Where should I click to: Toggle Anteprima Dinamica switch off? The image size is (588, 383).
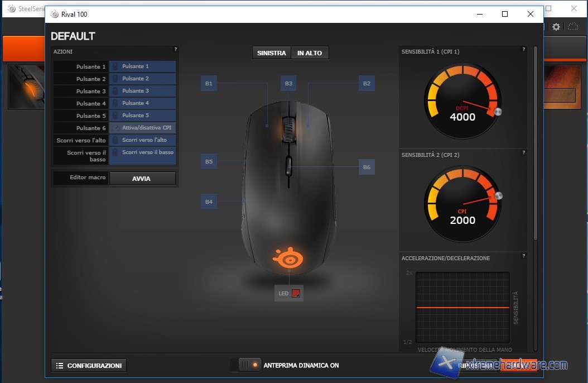click(x=249, y=365)
